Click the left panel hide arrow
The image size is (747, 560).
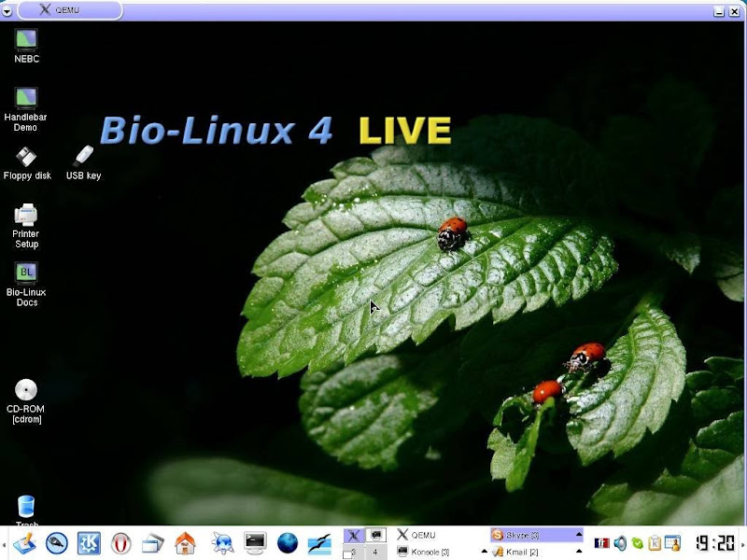3,543
